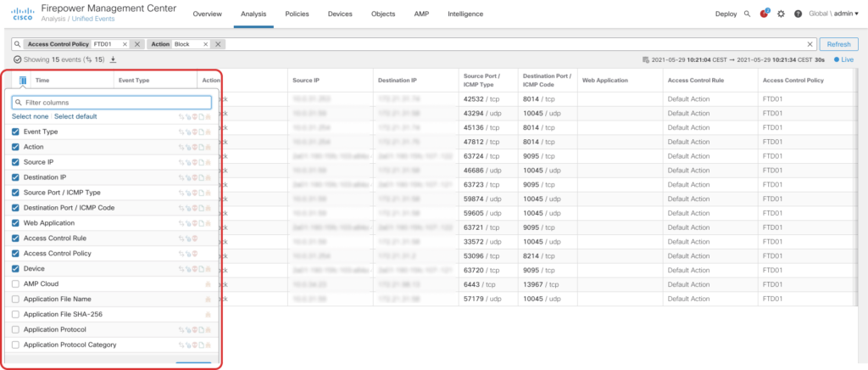The image size is (868, 370).
Task: Uncheck the Web Application column
Action: point(15,222)
